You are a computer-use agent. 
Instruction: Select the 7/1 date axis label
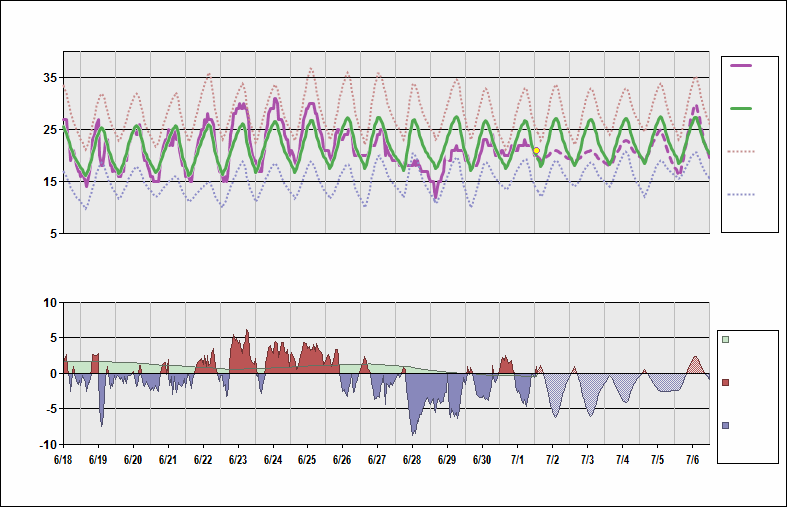tap(518, 460)
